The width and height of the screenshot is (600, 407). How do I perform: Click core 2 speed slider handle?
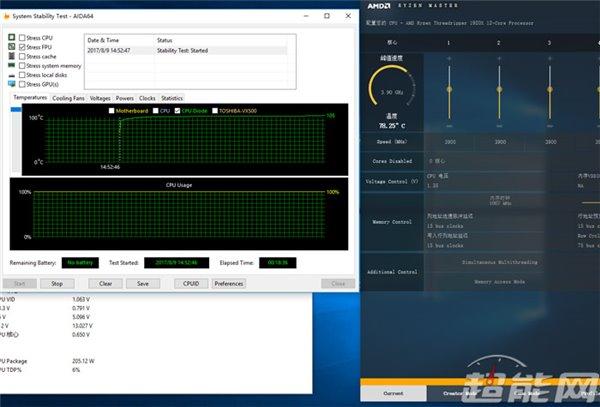(499, 89)
